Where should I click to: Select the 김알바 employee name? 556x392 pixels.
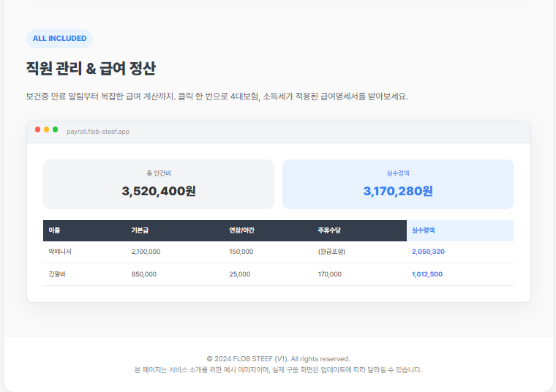click(x=57, y=274)
